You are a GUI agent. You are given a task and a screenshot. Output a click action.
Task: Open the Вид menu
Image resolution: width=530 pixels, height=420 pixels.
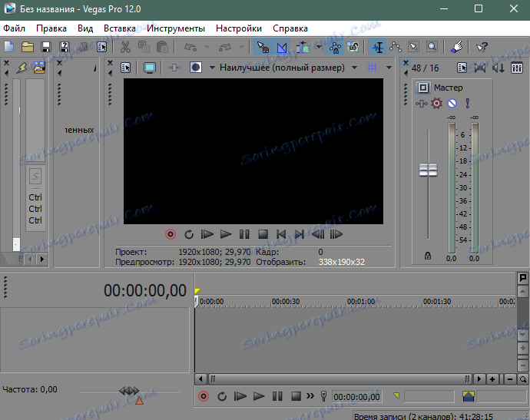[x=85, y=28]
